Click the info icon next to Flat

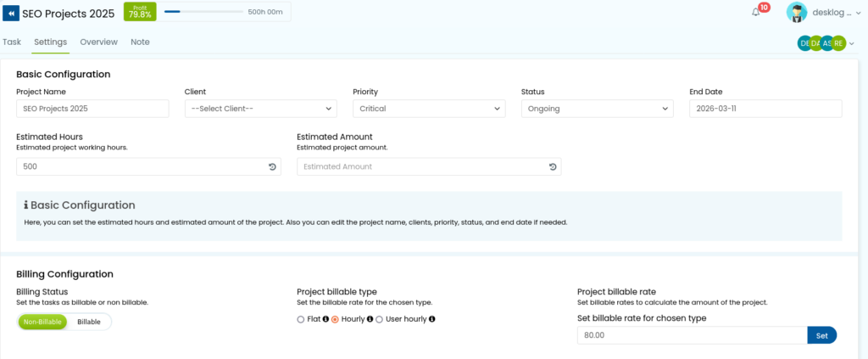[x=325, y=319]
